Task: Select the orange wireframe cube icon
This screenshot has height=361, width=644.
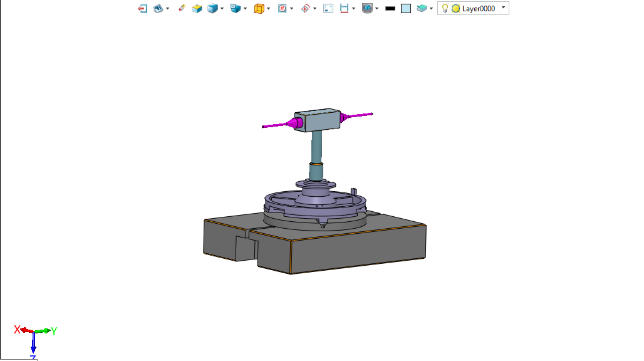Action: (259, 9)
